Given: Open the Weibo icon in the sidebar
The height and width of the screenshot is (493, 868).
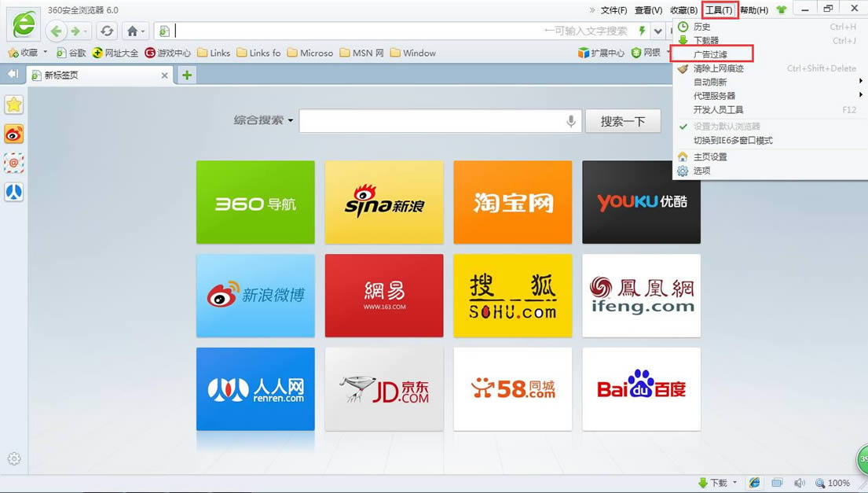Looking at the screenshot, I should click(x=14, y=134).
